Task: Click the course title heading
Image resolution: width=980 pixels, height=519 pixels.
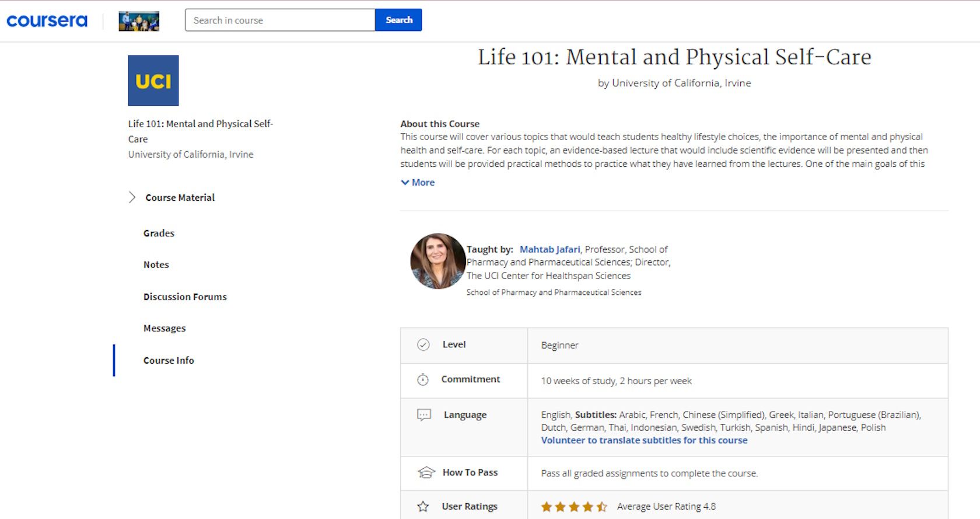Action: (674, 57)
